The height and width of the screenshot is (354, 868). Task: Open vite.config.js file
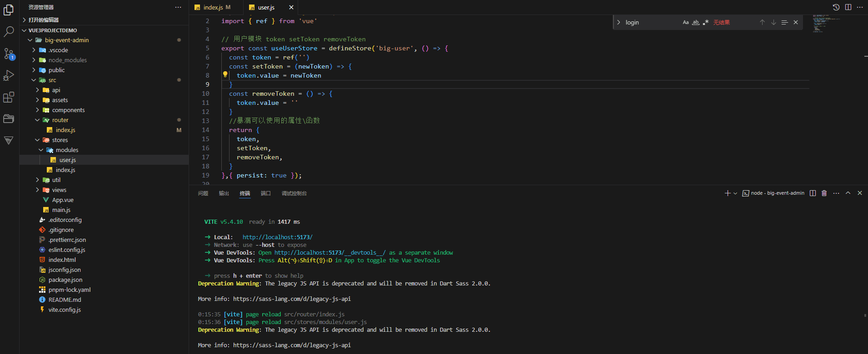pos(104,310)
